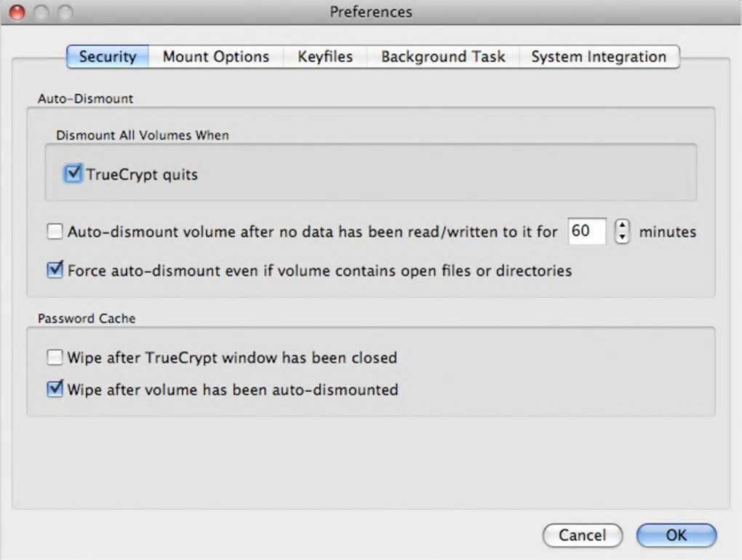The image size is (742, 560).
Task: Enable auto-dismount after no data read/written
Action: tap(55, 232)
